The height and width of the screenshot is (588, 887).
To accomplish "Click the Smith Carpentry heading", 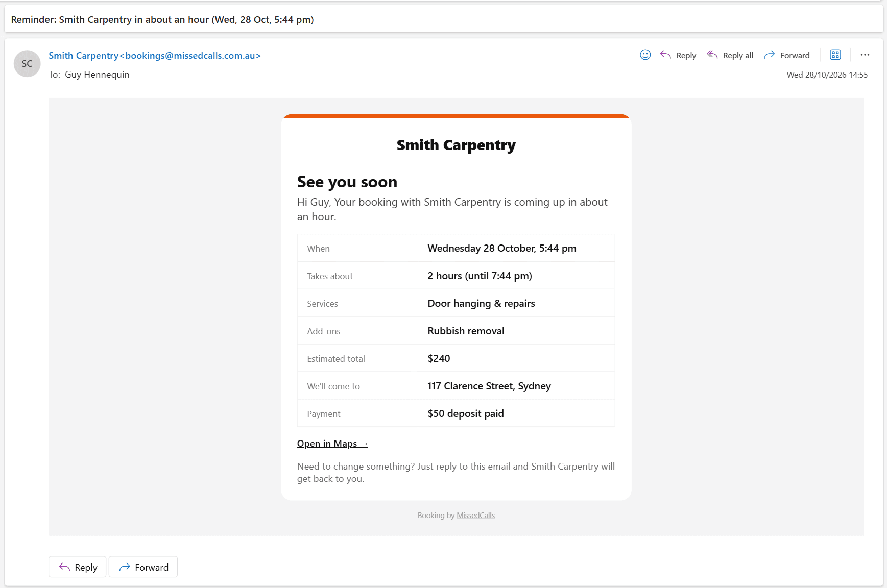I will pyautogui.click(x=456, y=145).
